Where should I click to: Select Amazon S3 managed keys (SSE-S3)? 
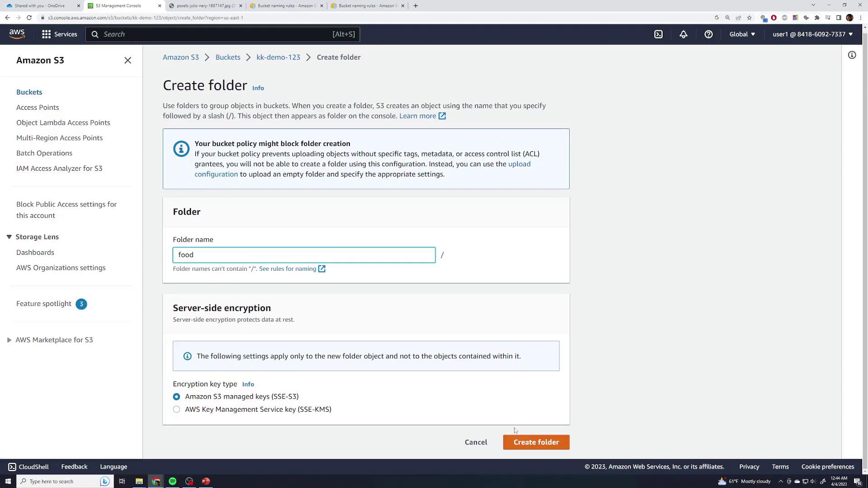pos(176,397)
